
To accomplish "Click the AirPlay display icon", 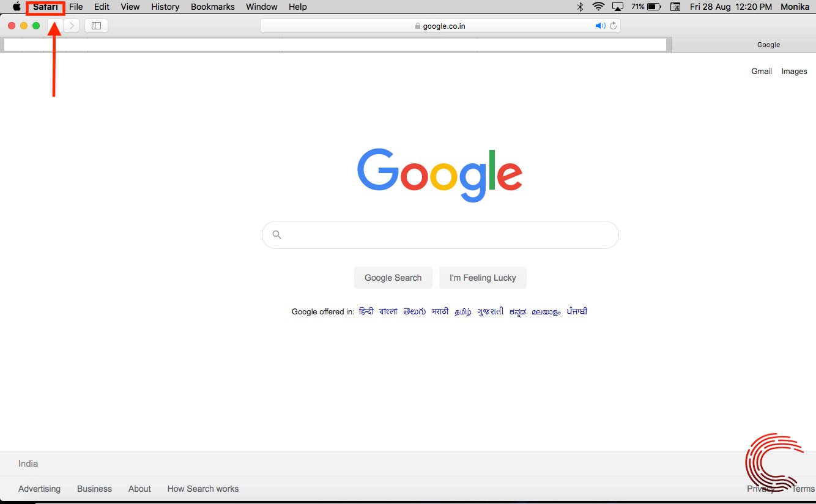I will (x=618, y=7).
